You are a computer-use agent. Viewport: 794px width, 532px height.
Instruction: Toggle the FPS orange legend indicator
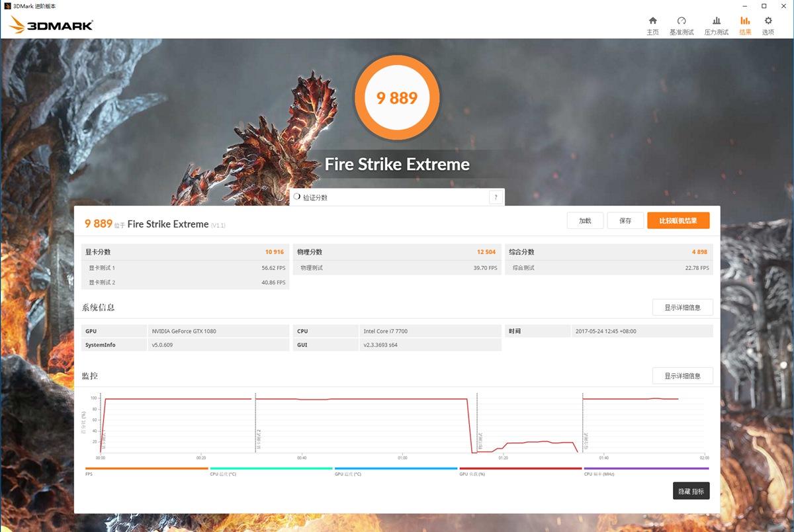point(146,468)
